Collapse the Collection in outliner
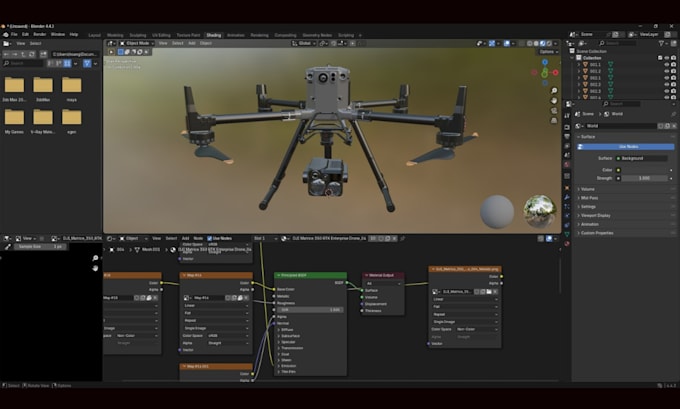Image resolution: width=680 pixels, height=409 pixels. tap(572, 58)
